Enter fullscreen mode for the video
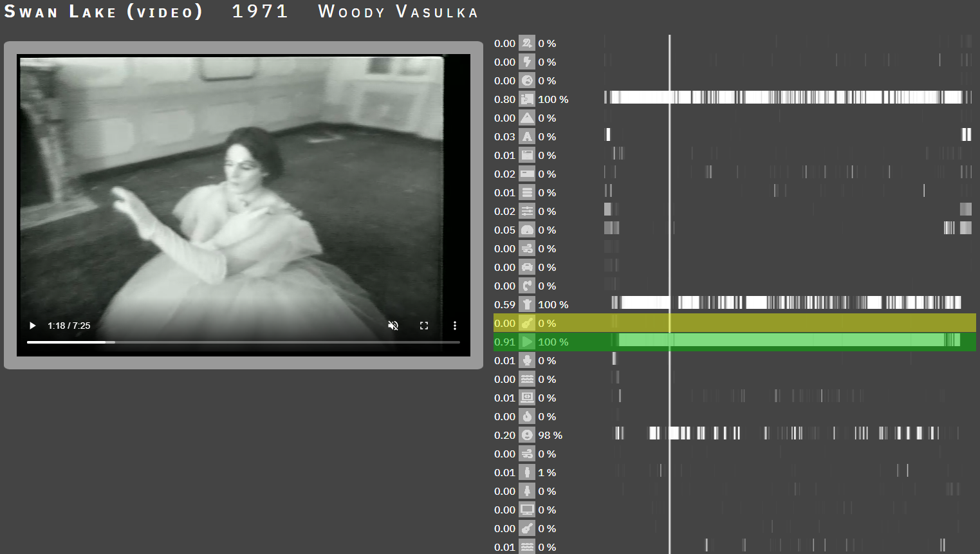Viewport: 980px width, 554px height. 424,326
